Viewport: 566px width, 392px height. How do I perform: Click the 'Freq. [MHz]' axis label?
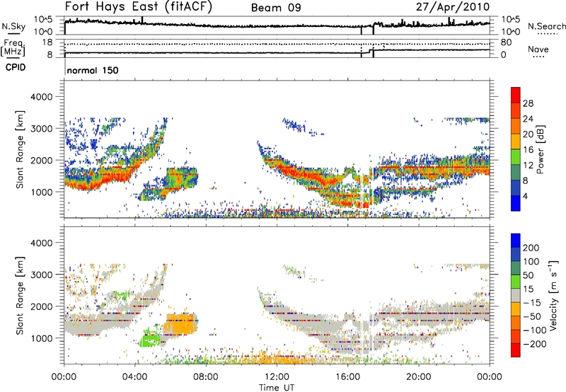(x=13, y=48)
